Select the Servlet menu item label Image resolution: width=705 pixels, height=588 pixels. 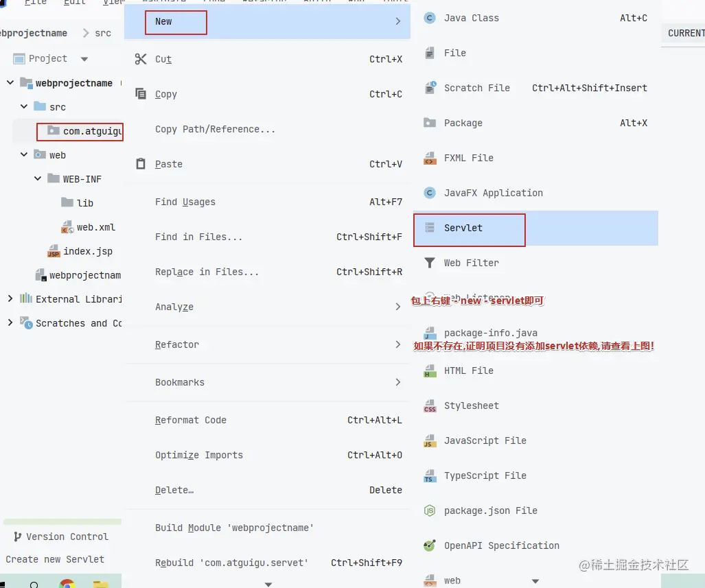pyautogui.click(x=463, y=228)
